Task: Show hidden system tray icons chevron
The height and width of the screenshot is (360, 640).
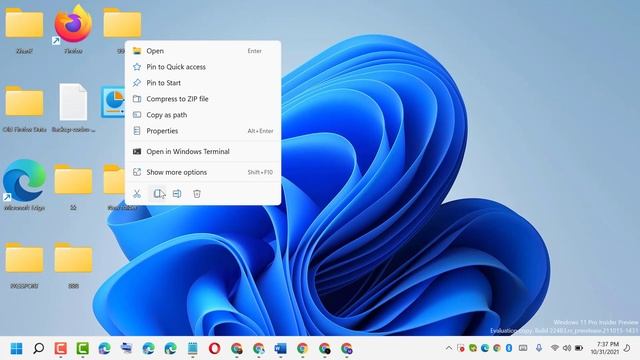Action: click(x=449, y=348)
